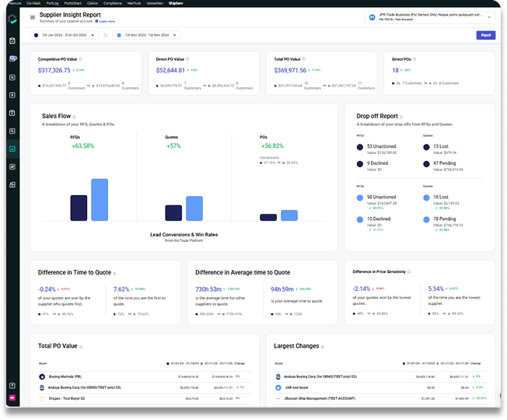Open the JPR Trade Business account selector
This screenshot has width=507, height=420.
tap(430, 17)
